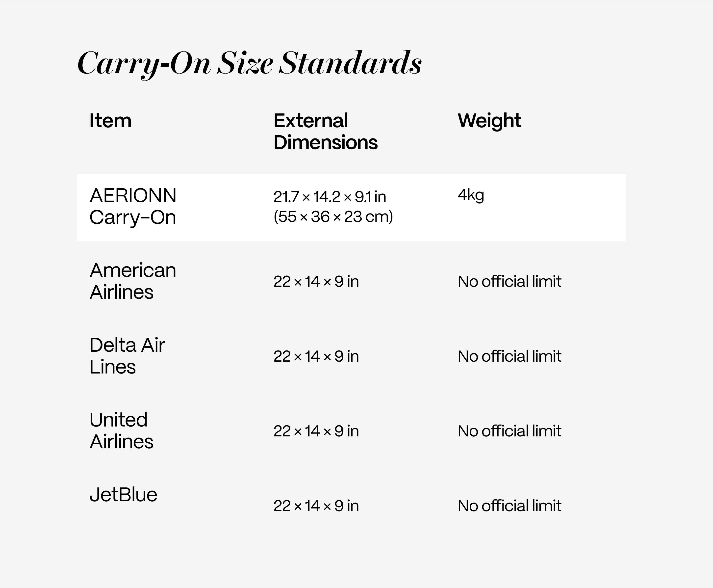Image resolution: width=713 pixels, height=588 pixels.
Task: Click United Airlines' No official limit text
Action: (509, 431)
